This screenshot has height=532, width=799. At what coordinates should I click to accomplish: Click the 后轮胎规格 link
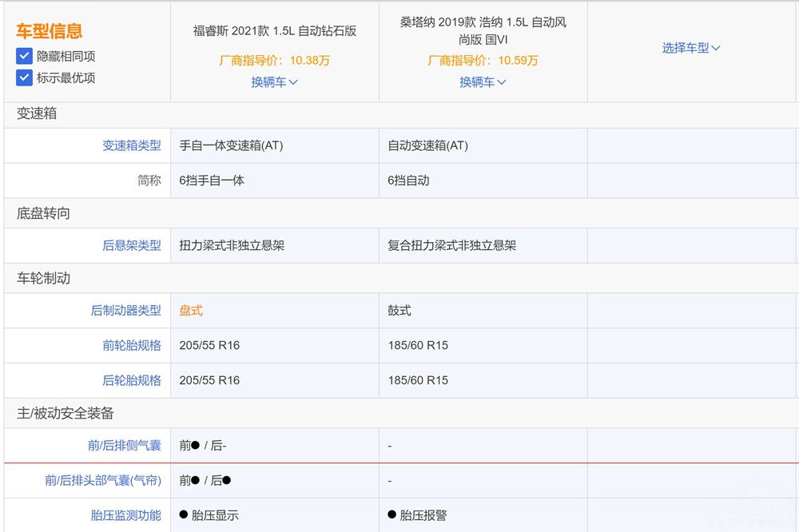[x=131, y=380]
